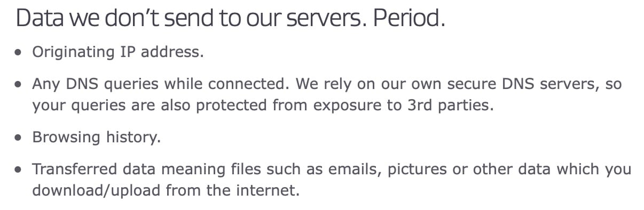
Task: Click the heading "Data we don't send"
Action: 230,18
